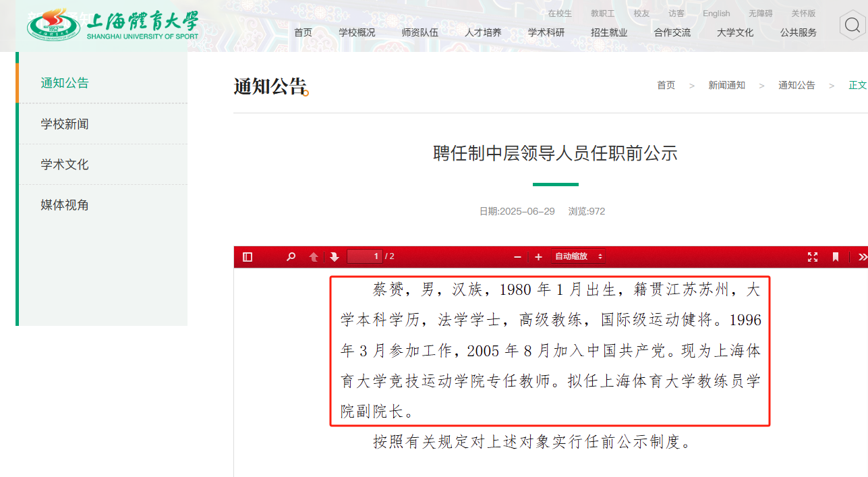
Task: Go to next PDF page
Action: point(335,257)
